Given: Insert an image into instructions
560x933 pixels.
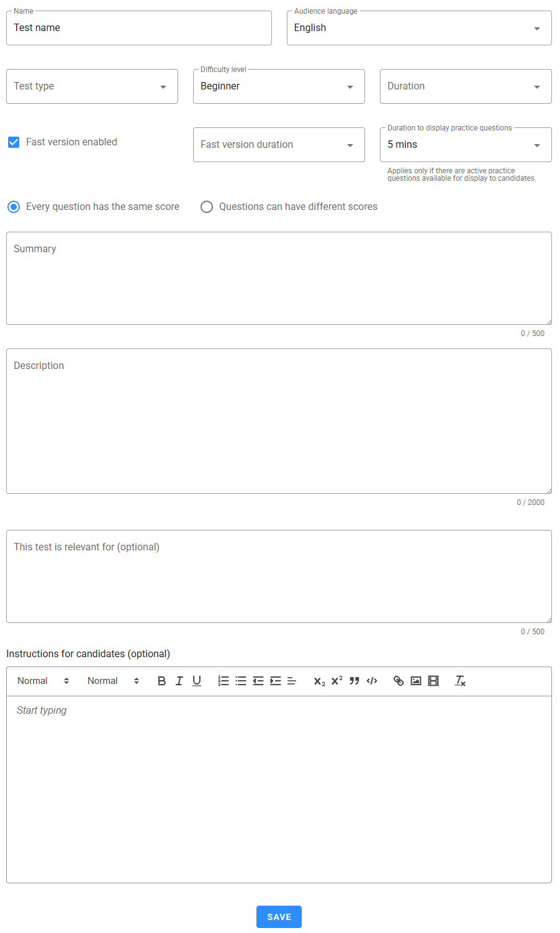Looking at the screenshot, I should click(x=416, y=681).
